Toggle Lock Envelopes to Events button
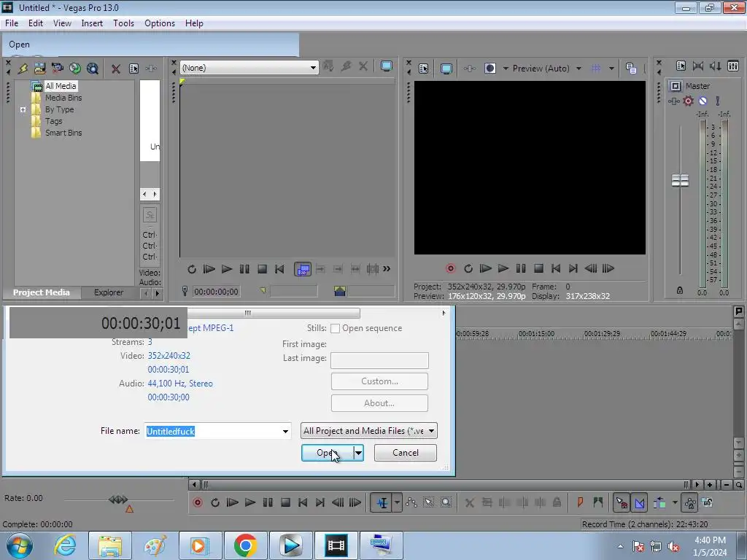The image size is (747, 560). (690, 502)
